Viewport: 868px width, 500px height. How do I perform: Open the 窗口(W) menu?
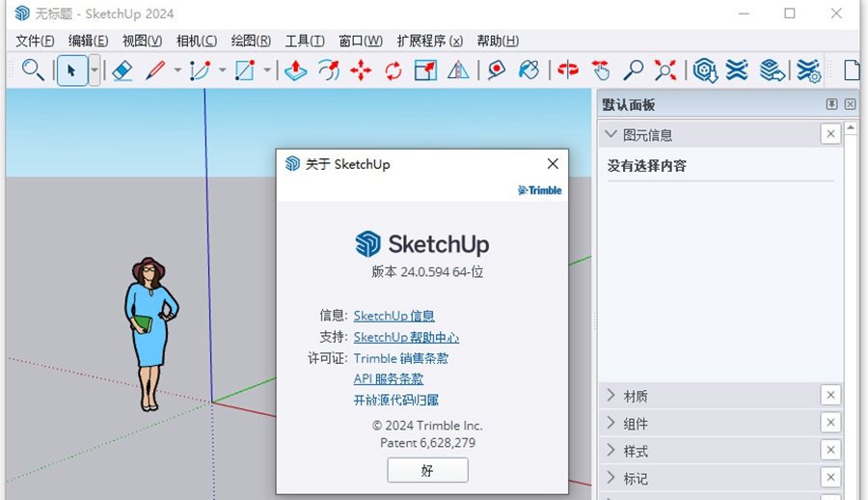(361, 41)
